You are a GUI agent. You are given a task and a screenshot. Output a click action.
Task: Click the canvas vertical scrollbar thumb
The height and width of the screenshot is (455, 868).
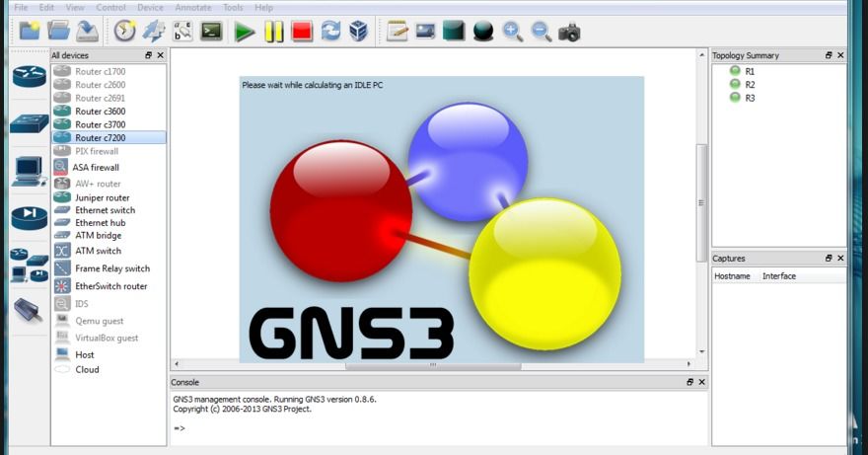coord(701,203)
